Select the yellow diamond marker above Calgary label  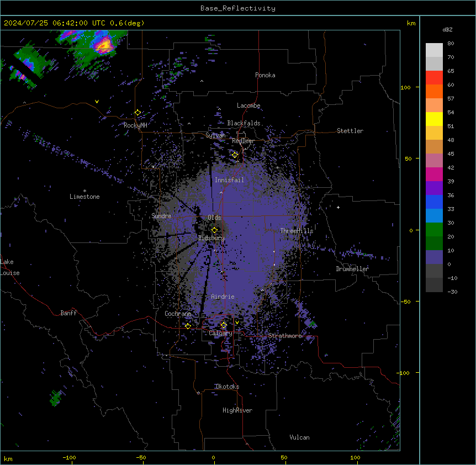click(224, 325)
